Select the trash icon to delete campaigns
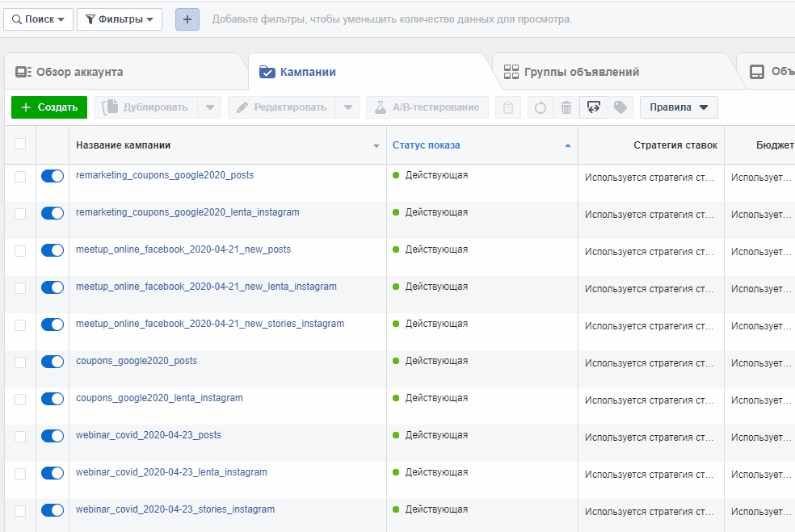Image resolution: width=795 pixels, height=532 pixels. [x=565, y=107]
